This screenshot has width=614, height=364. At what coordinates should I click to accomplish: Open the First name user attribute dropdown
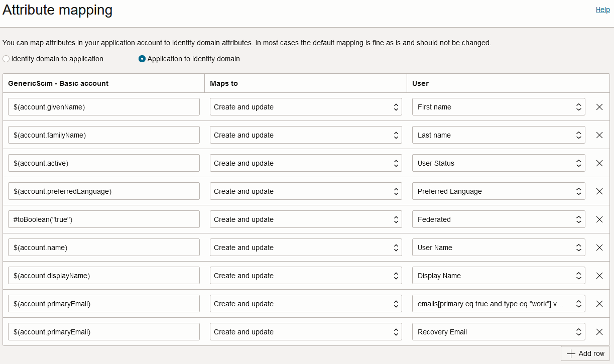[499, 107]
